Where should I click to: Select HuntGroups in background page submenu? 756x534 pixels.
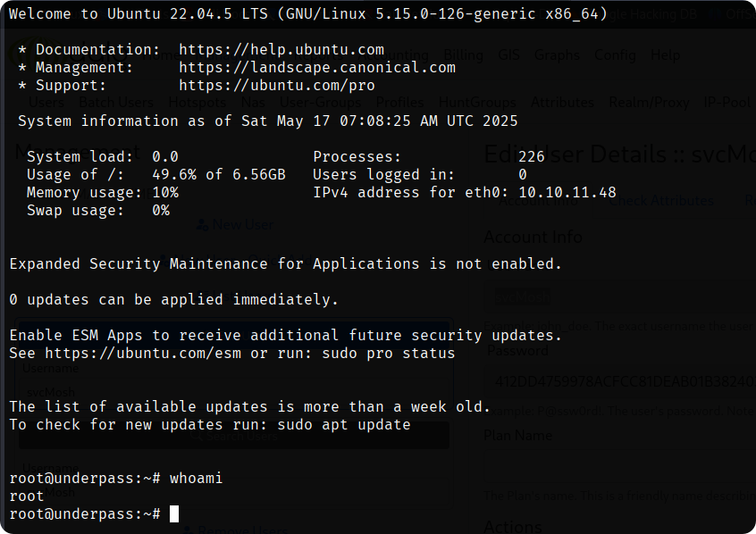pyautogui.click(x=477, y=102)
